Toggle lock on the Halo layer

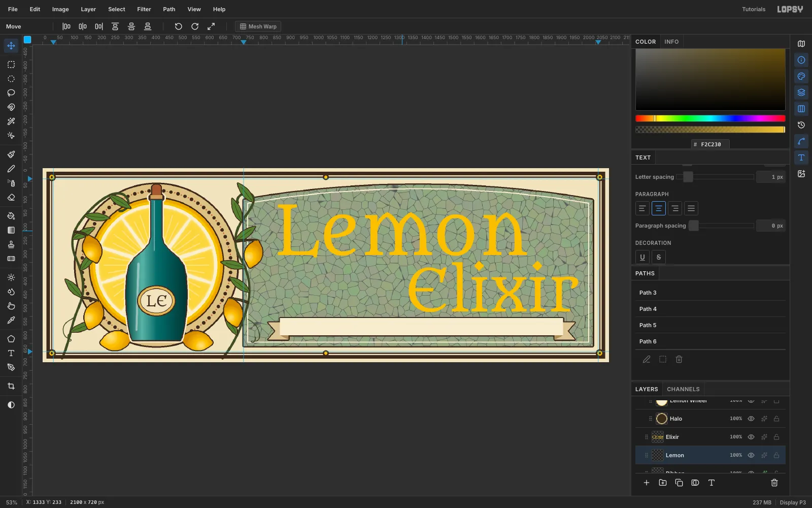776,419
